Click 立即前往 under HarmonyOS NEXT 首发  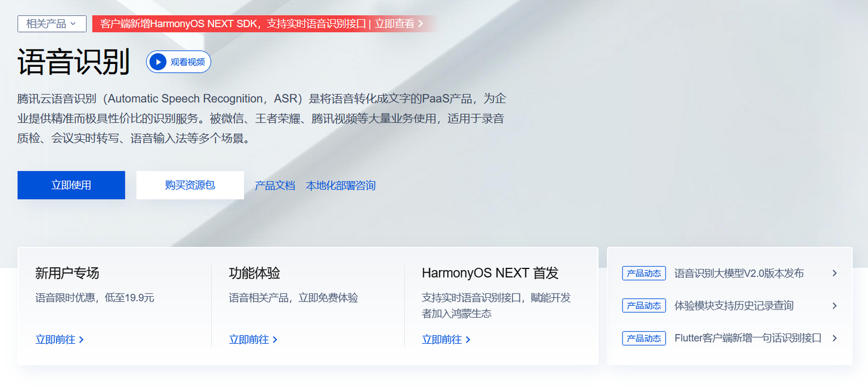[x=446, y=340]
